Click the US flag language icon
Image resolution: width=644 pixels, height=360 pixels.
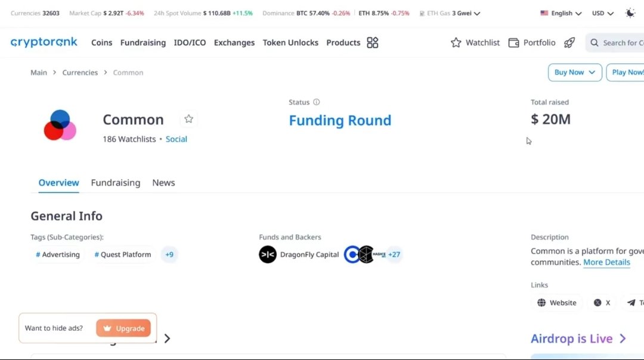pyautogui.click(x=544, y=13)
